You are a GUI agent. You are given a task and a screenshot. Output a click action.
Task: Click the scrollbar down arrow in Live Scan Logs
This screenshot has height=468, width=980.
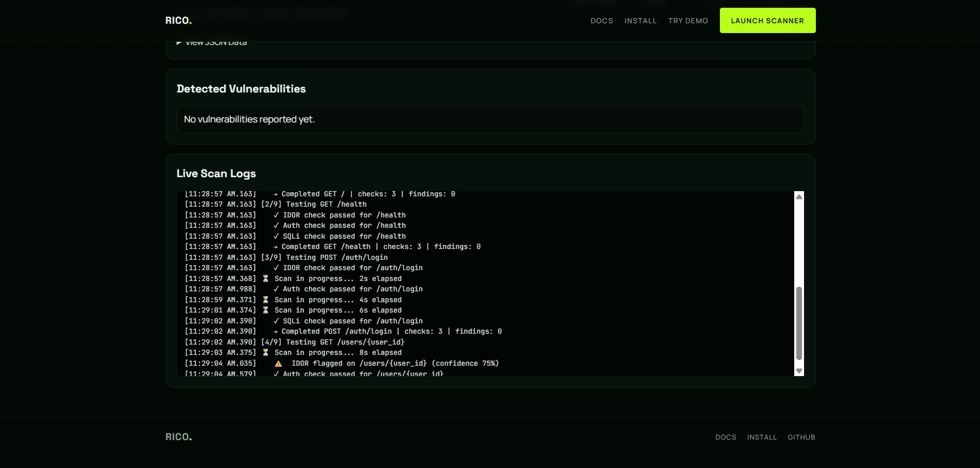pos(799,371)
